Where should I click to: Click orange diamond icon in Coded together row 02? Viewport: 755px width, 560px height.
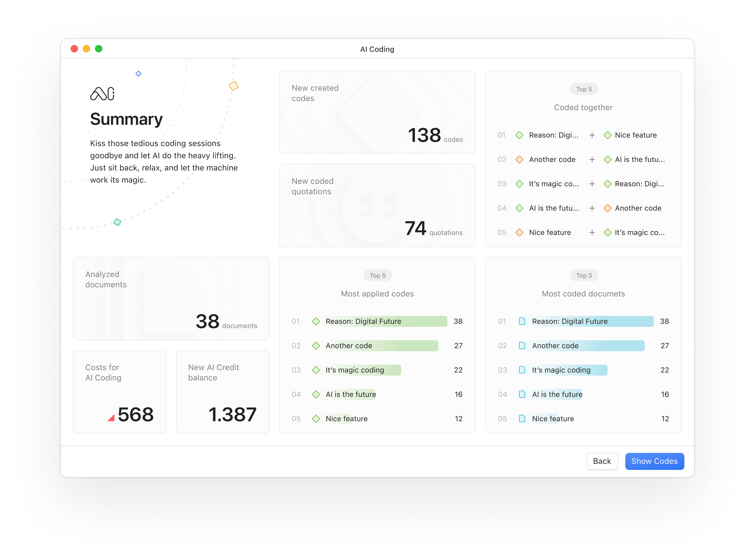(x=519, y=159)
